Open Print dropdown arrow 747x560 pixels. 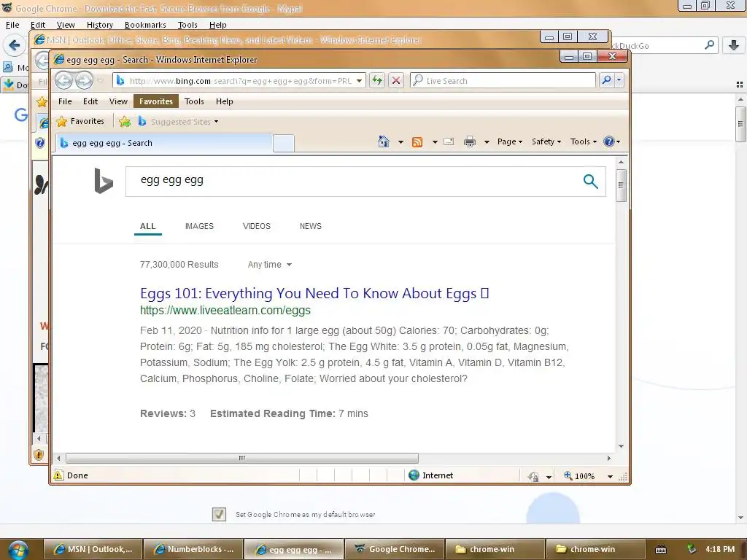point(487,142)
